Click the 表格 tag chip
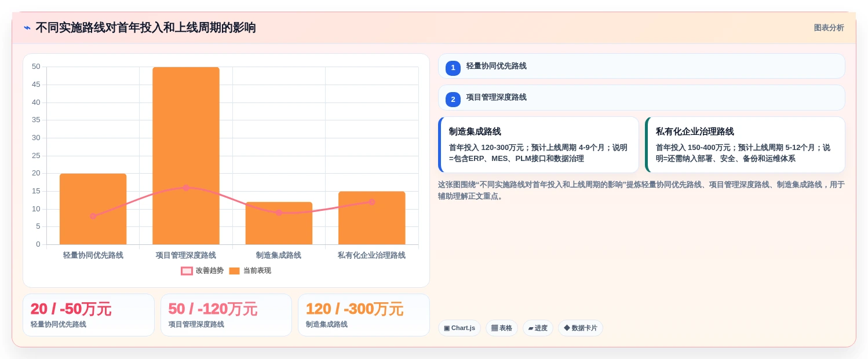868x359 pixels. tap(502, 328)
